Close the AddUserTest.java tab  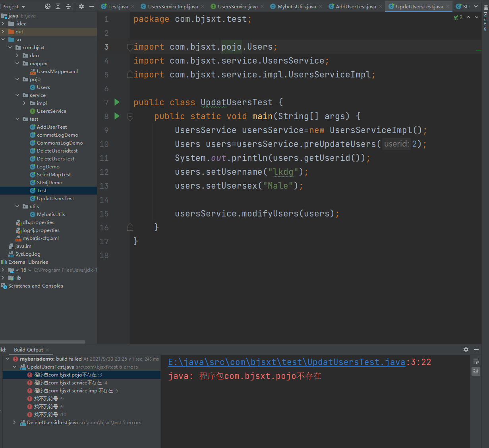381,6
